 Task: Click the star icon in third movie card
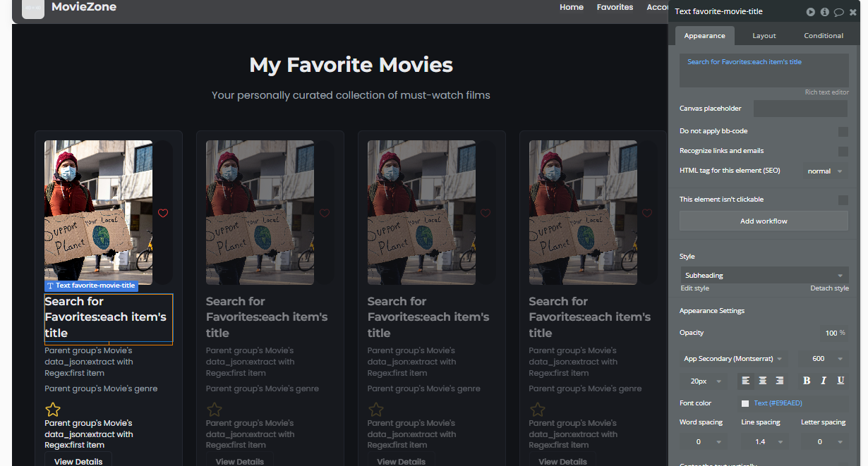tap(376, 409)
